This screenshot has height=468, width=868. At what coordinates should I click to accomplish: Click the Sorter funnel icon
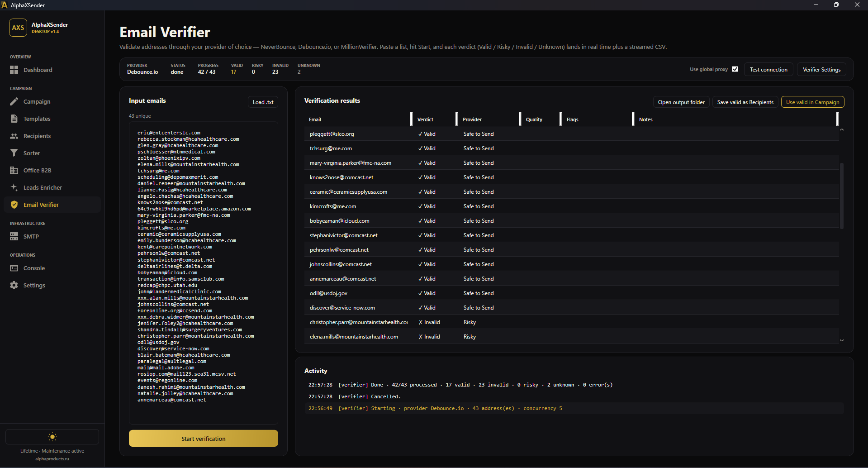point(14,153)
